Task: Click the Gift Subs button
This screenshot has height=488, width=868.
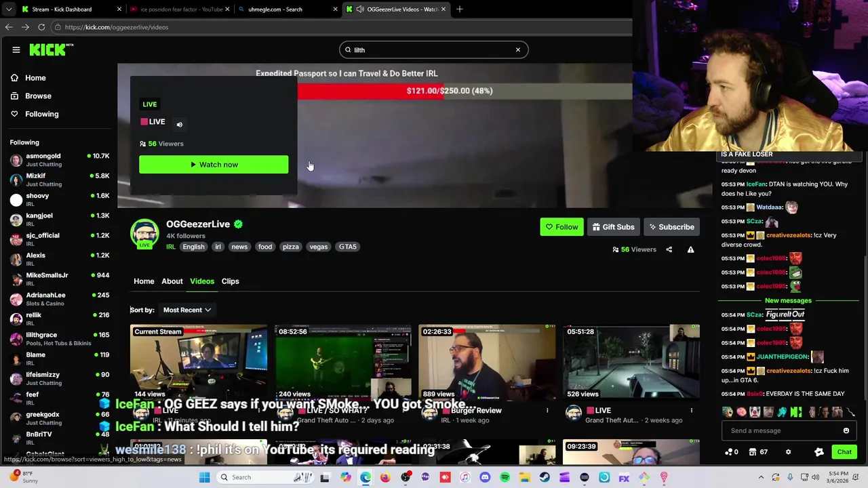Action: (613, 227)
